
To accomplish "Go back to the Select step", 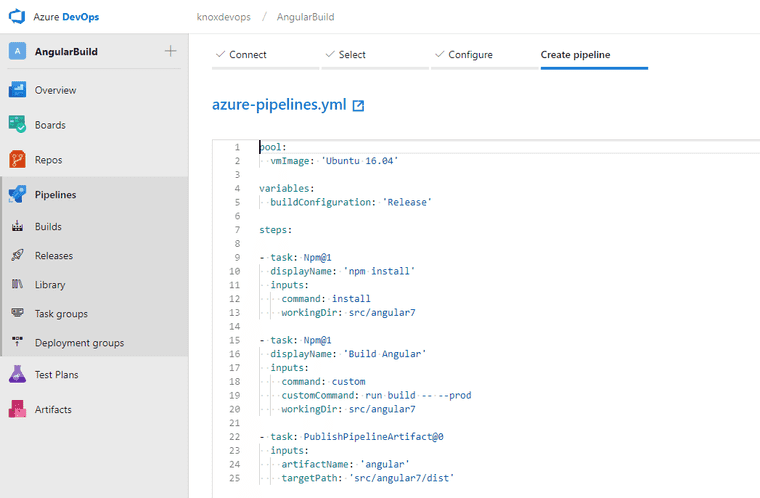I will coord(351,55).
